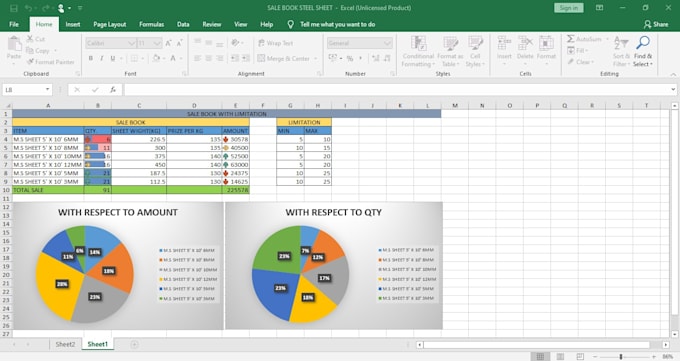680x361 pixels.
Task: Open the General number format dropdown
Action: (x=387, y=43)
